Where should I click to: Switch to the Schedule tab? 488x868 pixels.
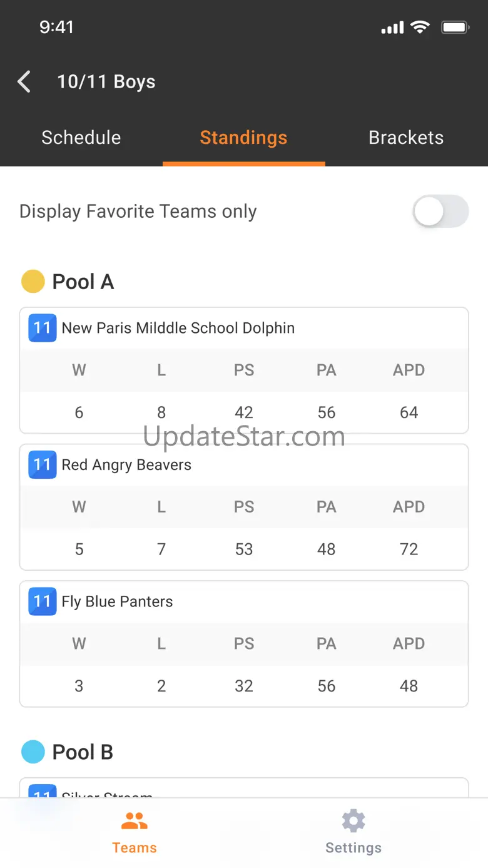point(81,138)
